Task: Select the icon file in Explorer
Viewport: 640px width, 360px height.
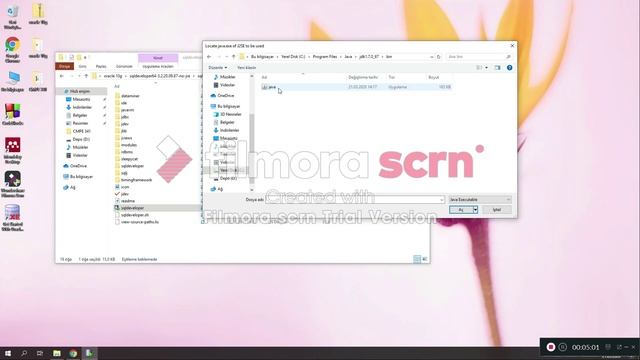Action: point(125,187)
